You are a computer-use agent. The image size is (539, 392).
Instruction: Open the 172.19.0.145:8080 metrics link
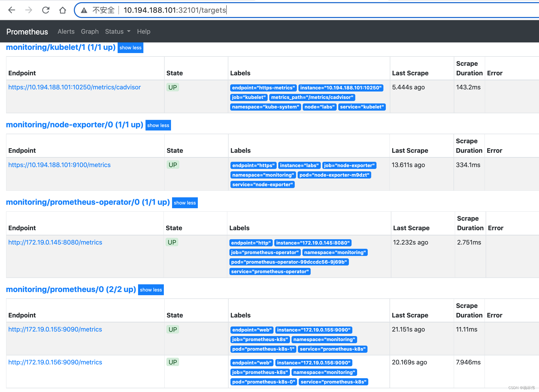tap(55, 242)
